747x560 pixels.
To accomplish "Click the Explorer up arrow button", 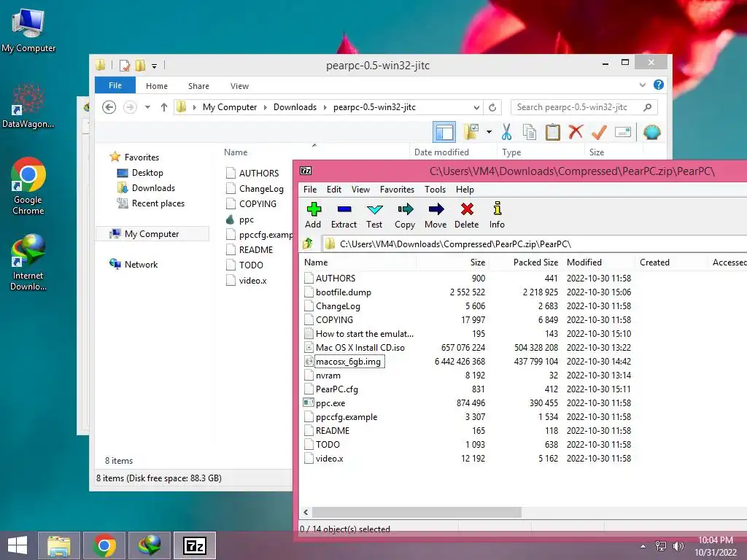I will 164,107.
